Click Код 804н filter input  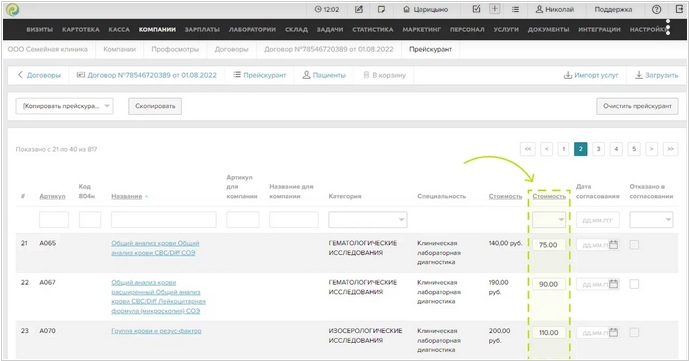[90, 220]
